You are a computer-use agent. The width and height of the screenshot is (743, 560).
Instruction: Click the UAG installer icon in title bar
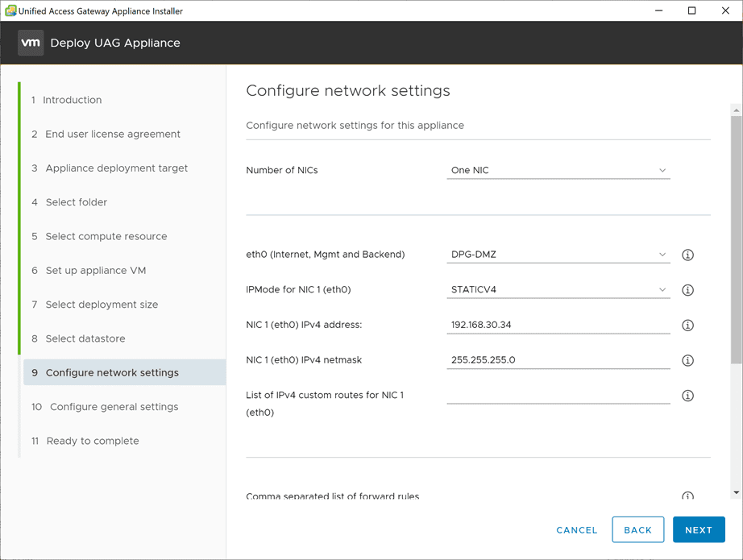tap(10, 10)
